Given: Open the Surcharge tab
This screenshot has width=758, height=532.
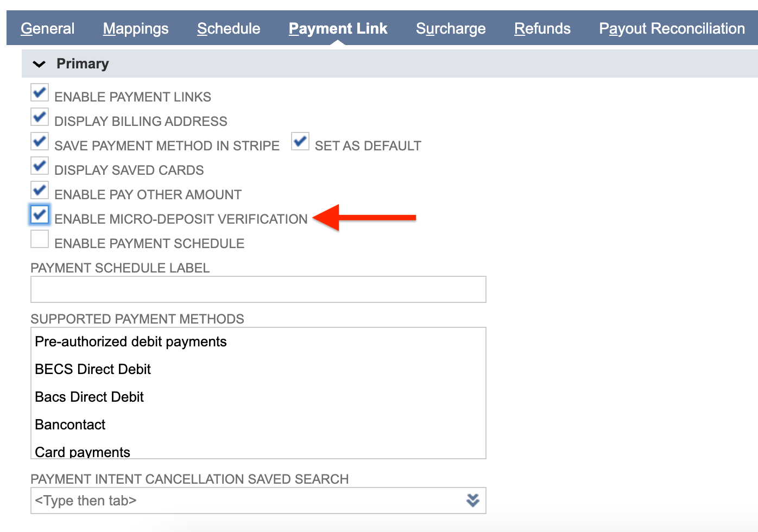Looking at the screenshot, I should pyautogui.click(x=450, y=28).
